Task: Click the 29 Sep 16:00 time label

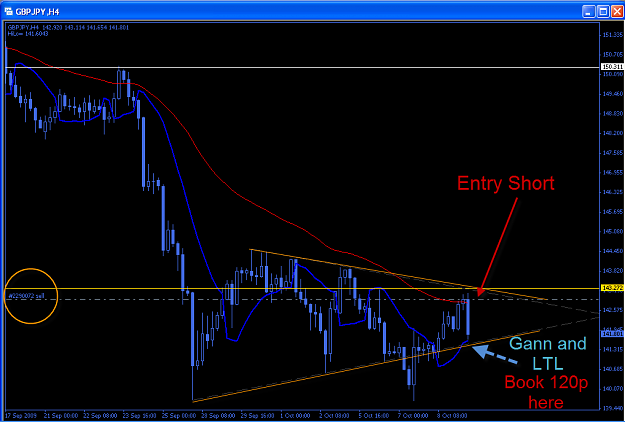Action: [257, 415]
